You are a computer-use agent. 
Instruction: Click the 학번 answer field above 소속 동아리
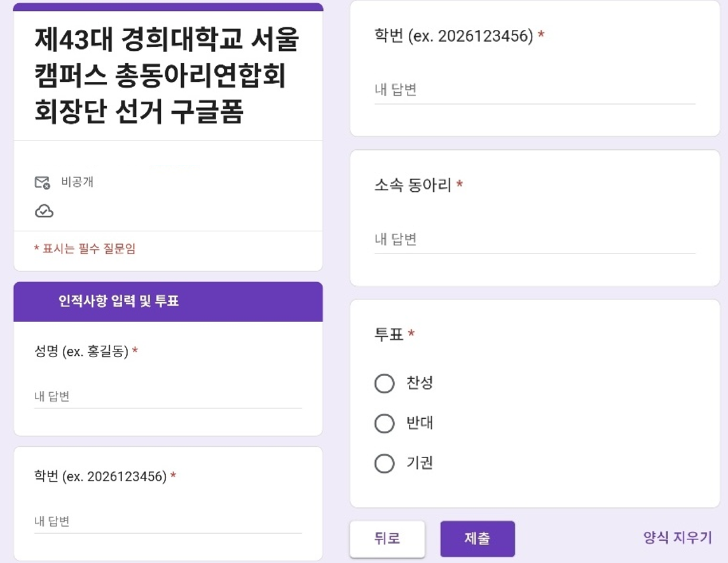[534, 90]
